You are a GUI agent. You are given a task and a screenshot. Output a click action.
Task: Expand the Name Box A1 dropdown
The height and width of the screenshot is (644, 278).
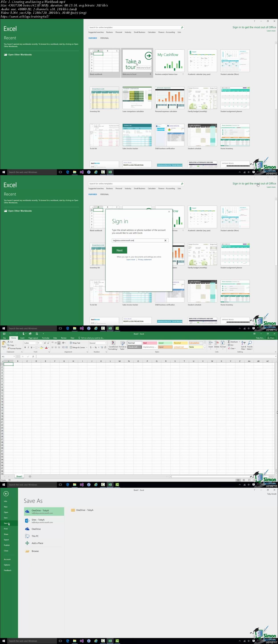pyautogui.click(x=14, y=356)
